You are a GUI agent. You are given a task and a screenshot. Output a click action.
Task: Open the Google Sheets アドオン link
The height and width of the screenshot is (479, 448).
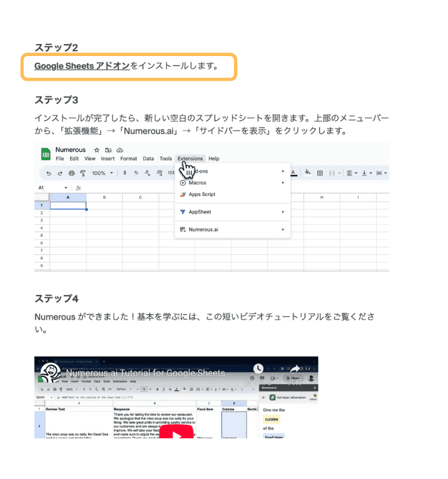coord(82,66)
